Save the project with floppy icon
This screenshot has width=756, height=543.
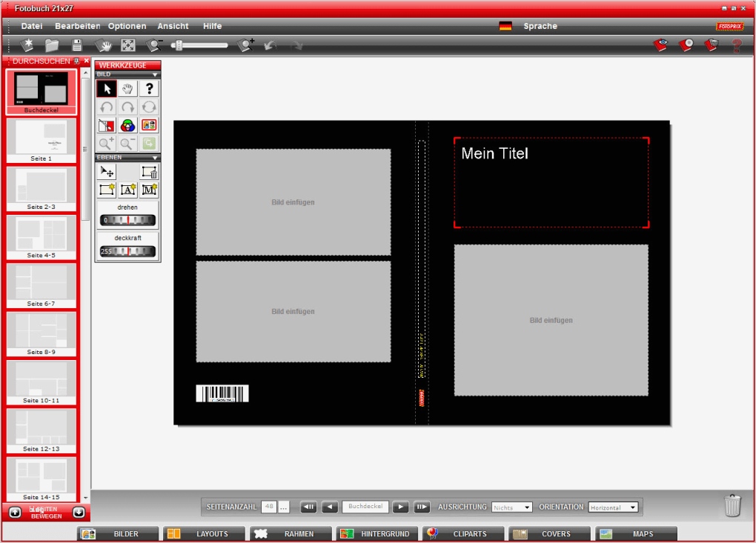[76, 45]
